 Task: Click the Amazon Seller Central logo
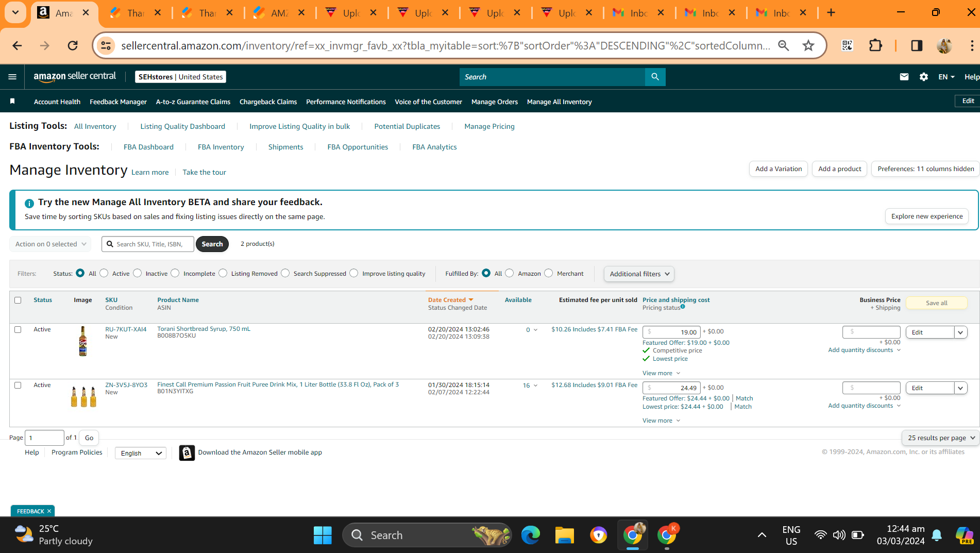tap(75, 77)
